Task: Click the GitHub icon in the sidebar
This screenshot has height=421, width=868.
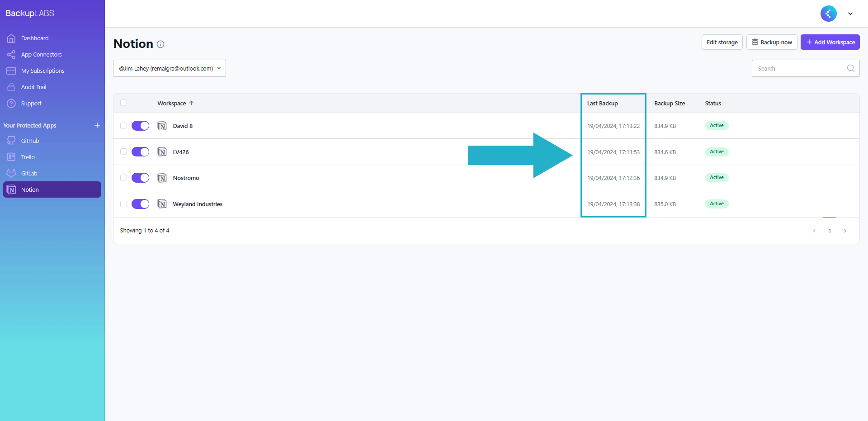Action: (x=11, y=141)
